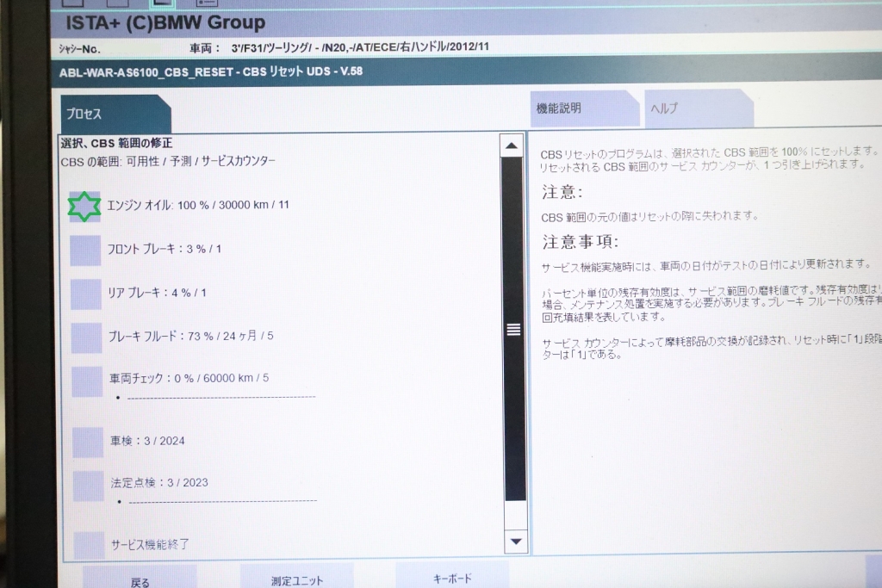Click the 戻る back button

(x=140, y=579)
